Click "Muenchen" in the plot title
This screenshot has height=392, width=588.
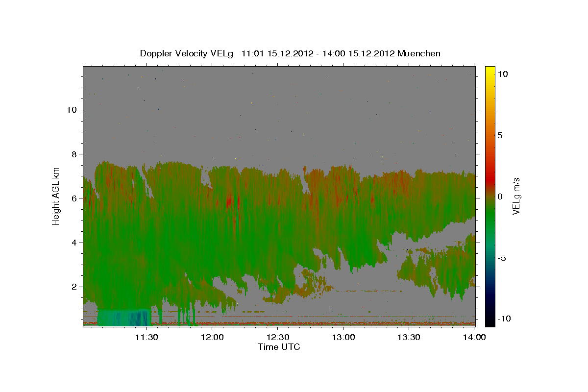419,53
